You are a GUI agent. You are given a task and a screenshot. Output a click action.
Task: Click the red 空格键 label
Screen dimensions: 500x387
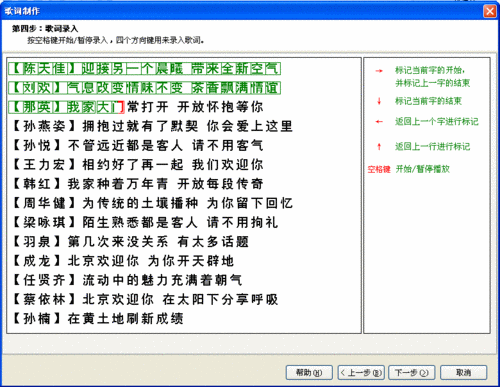click(x=379, y=169)
